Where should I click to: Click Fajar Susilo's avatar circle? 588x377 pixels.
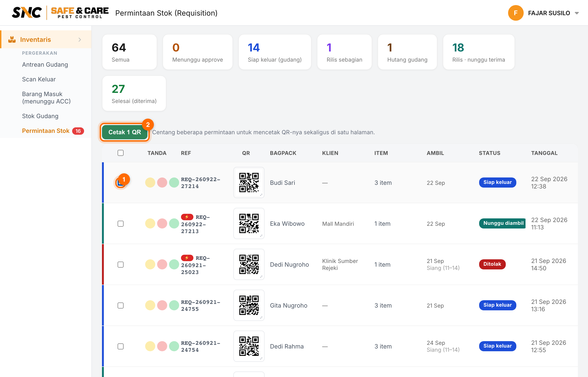coord(516,13)
